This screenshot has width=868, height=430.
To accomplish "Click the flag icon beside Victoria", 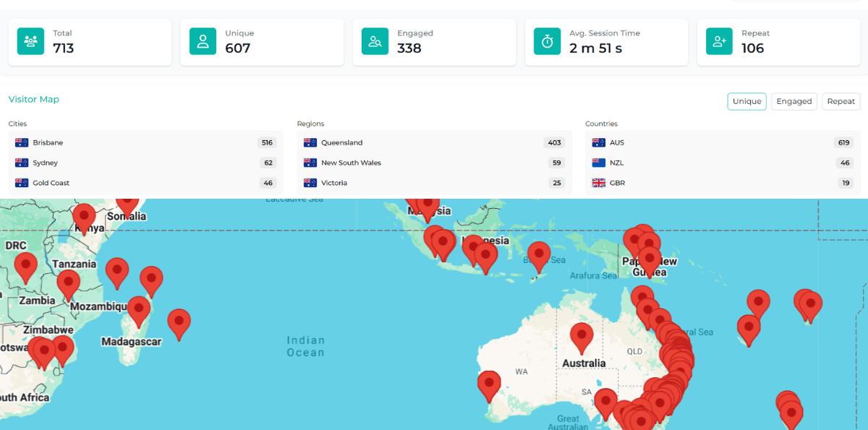I will [310, 183].
